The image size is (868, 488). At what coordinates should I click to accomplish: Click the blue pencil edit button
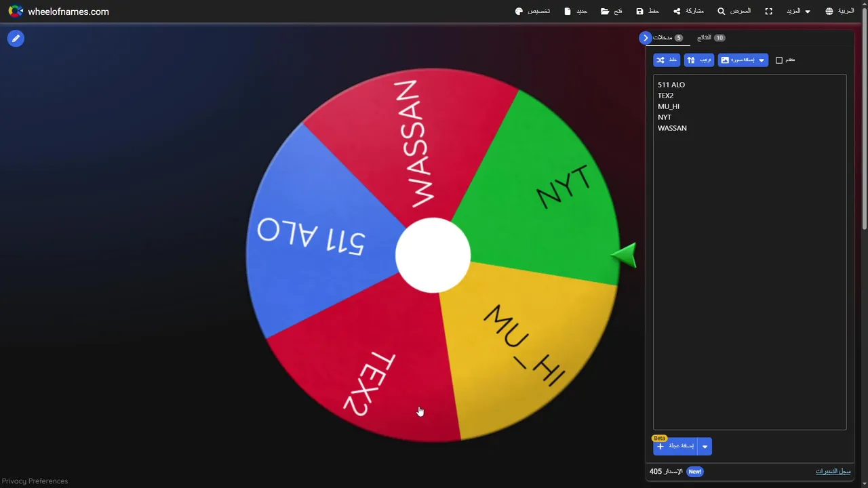16,39
